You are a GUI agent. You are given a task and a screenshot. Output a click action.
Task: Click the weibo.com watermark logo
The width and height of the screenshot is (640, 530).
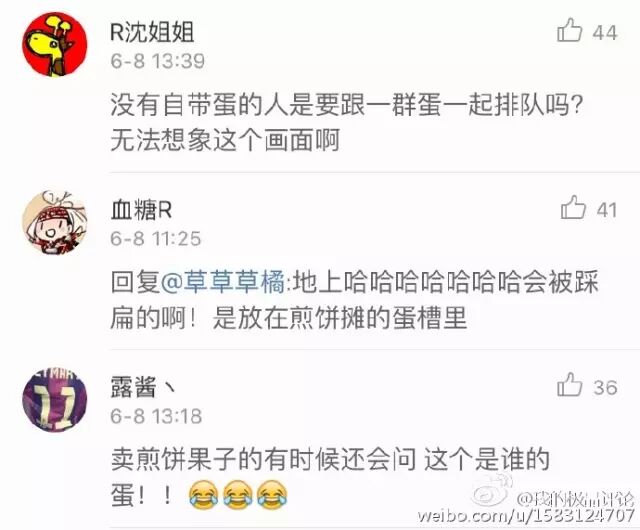coord(490,490)
